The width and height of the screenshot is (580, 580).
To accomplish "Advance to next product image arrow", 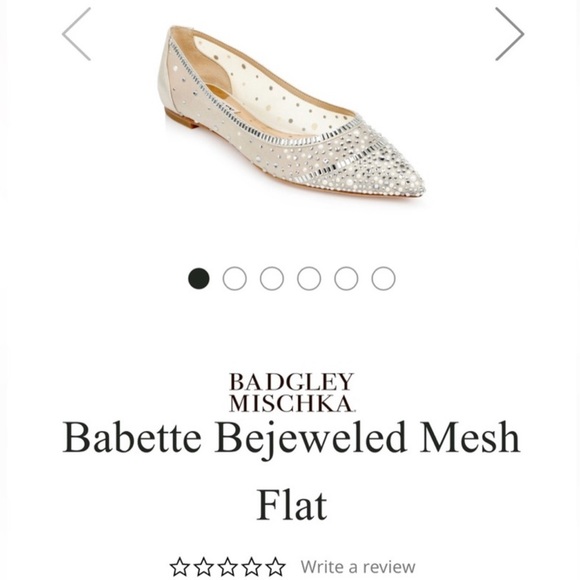I will click(510, 34).
